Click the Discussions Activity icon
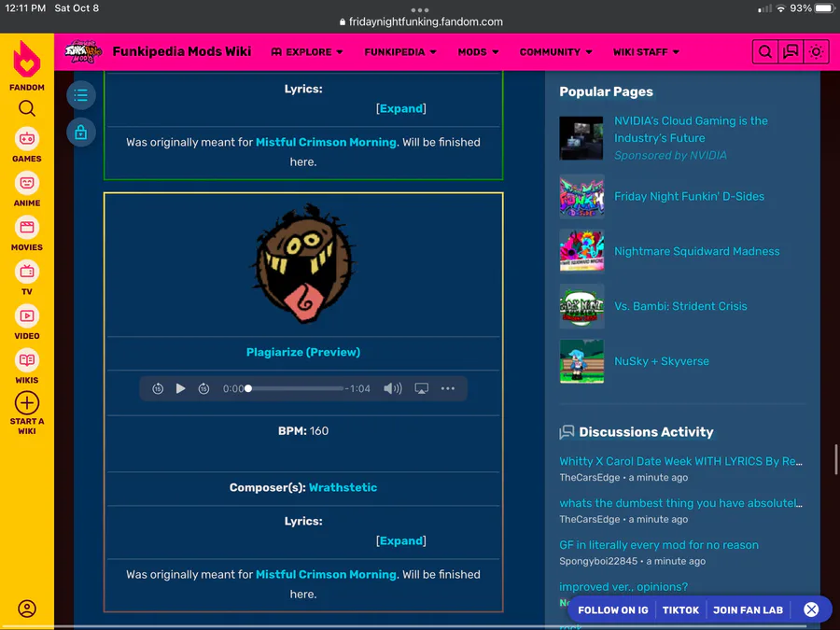The height and width of the screenshot is (630, 840). (x=567, y=432)
